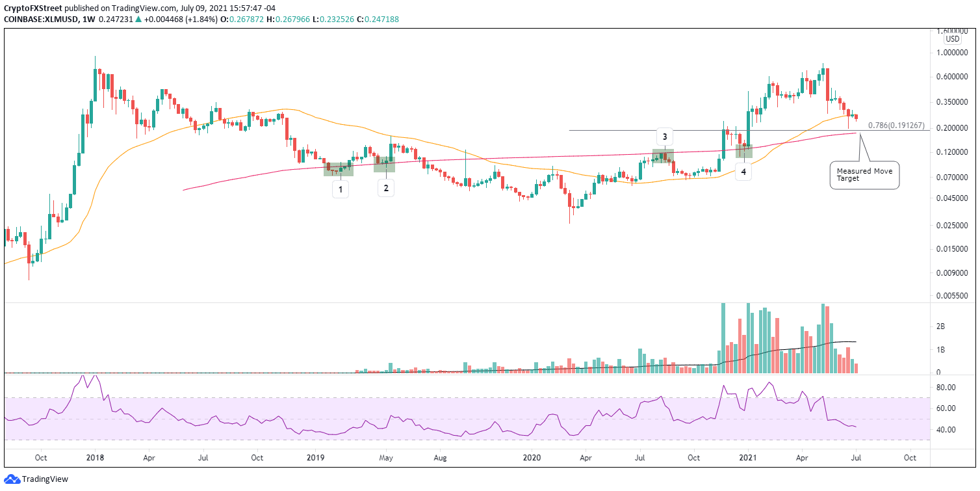Click the 2021 label on the time axis
The height and width of the screenshot is (491, 980).
[747, 457]
